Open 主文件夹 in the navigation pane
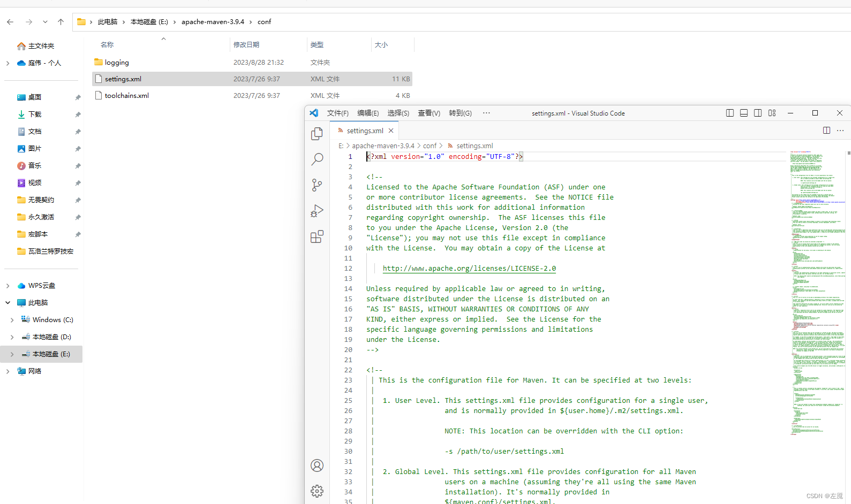 [x=41, y=46]
